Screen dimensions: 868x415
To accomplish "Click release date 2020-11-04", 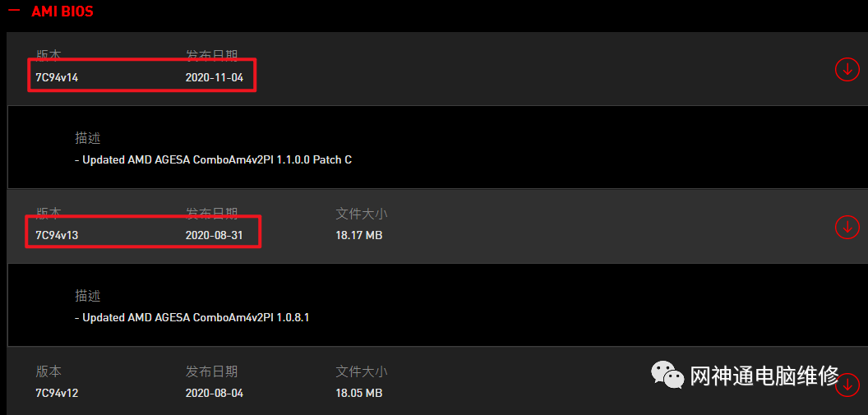I will [x=215, y=77].
